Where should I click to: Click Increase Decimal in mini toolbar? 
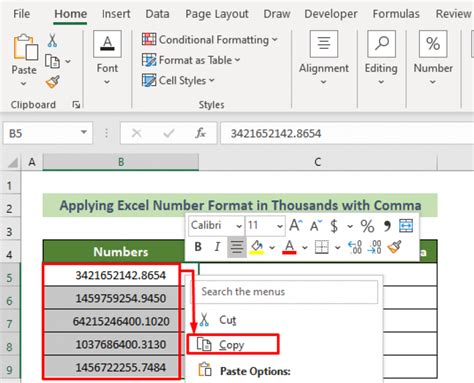click(355, 247)
